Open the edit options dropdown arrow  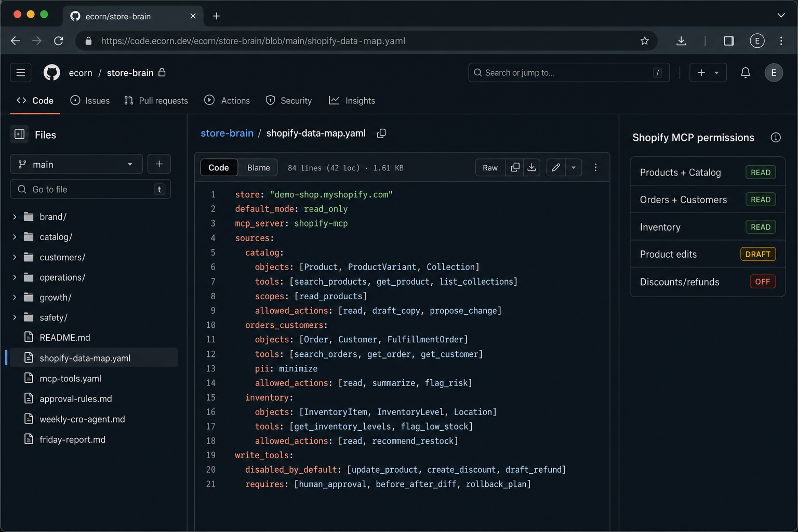tap(574, 167)
